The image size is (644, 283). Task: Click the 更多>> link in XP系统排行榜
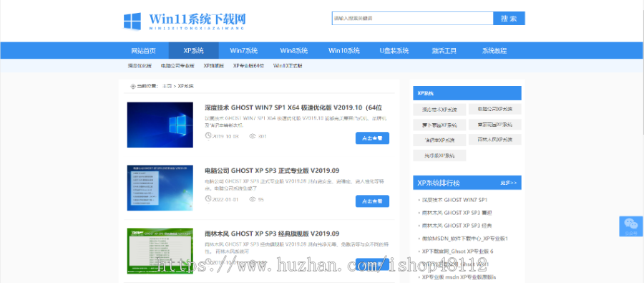pos(509,183)
